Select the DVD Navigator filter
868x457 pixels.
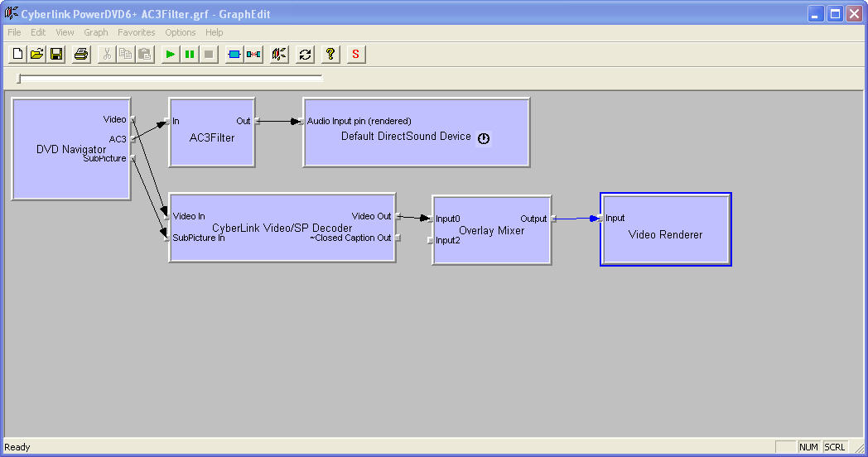(x=71, y=149)
